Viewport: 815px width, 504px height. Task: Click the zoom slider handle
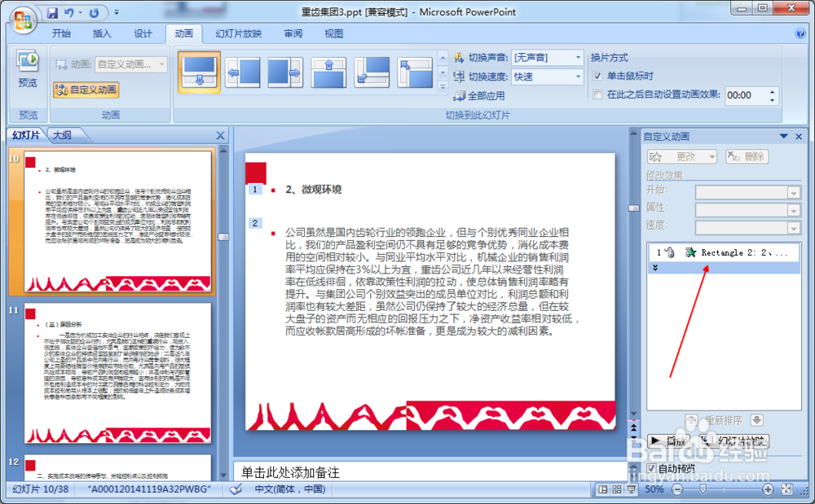703,489
